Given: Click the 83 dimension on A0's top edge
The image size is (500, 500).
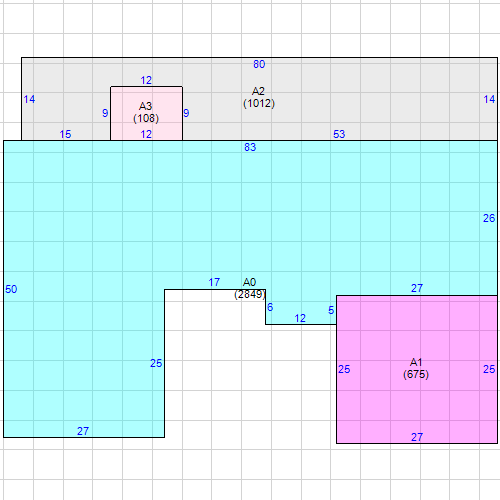Looking at the screenshot, I should [250, 147].
